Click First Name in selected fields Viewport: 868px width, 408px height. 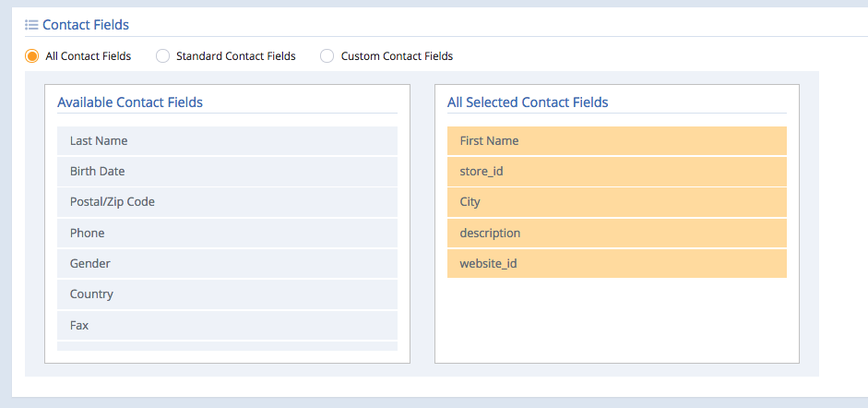coord(617,140)
